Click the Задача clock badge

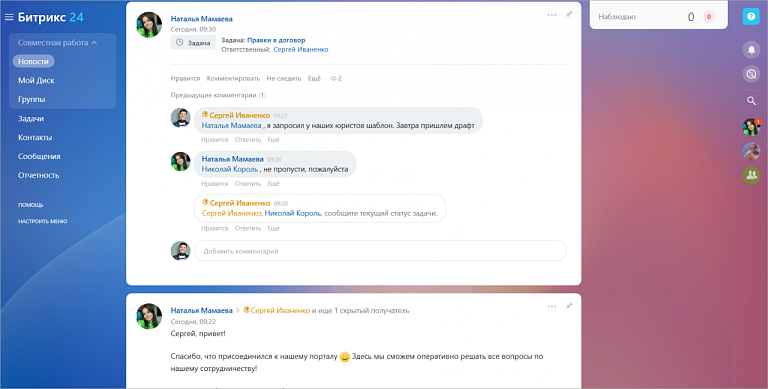click(x=193, y=43)
